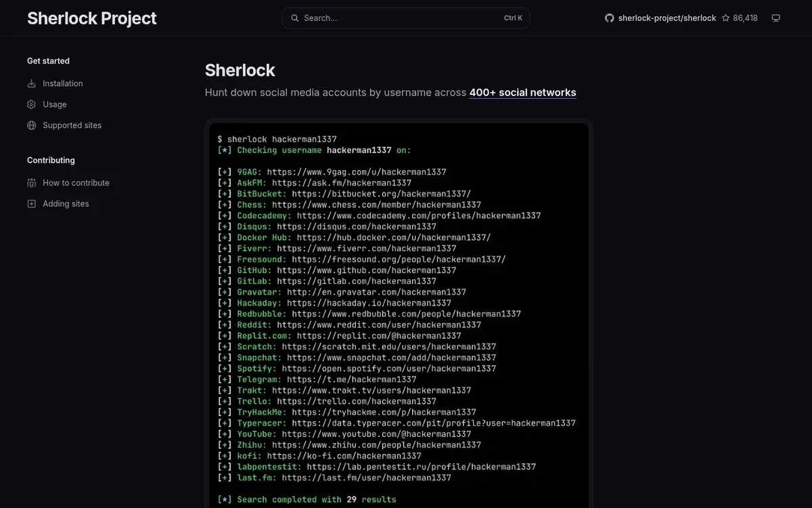Click the Contributing section heading
The width and height of the screenshot is (812, 508).
pyautogui.click(x=51, y=161)
